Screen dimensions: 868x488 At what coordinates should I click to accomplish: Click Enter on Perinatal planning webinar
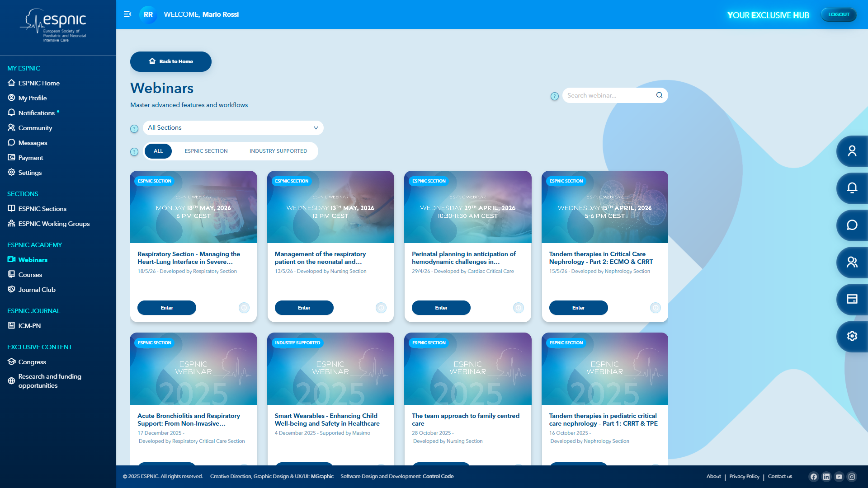441,308
